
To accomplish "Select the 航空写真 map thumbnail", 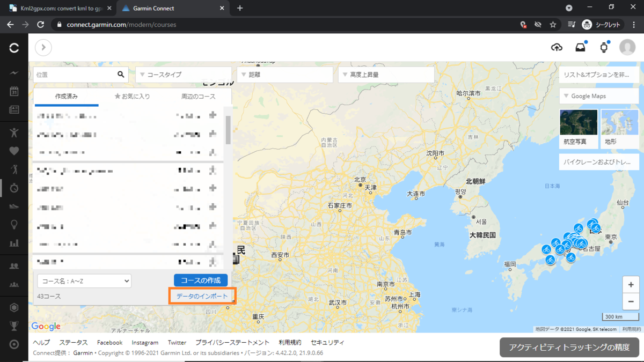I will click(x=579, y=129).
